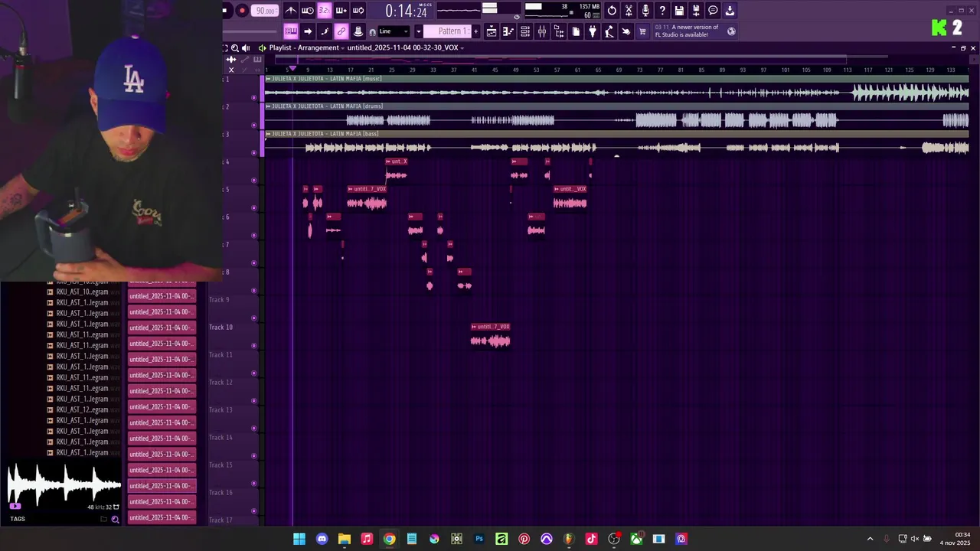
Task: Toggle loop recording icon
Action: [x=358, y=11]
